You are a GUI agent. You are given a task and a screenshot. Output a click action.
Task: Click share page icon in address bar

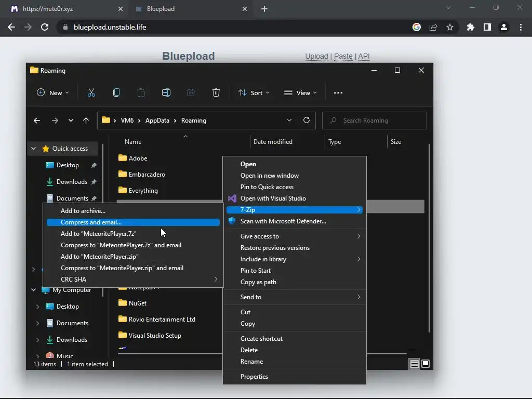433,27
